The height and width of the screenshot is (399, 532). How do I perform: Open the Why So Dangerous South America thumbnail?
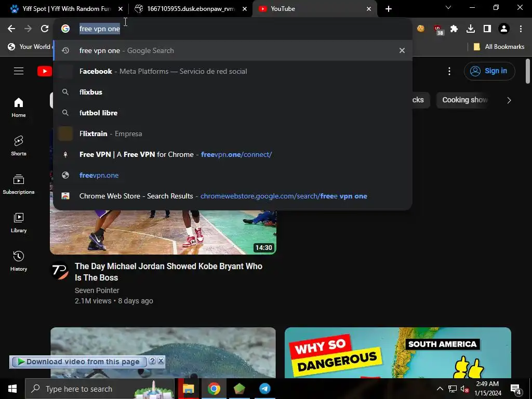[x=397, y=353]
